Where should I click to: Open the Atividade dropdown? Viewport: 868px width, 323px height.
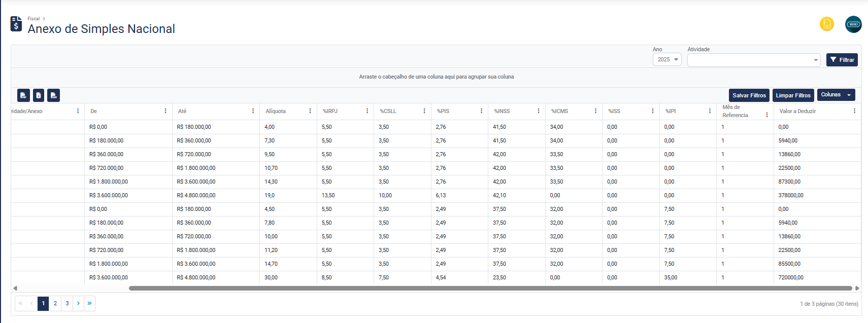pos(754,60)
